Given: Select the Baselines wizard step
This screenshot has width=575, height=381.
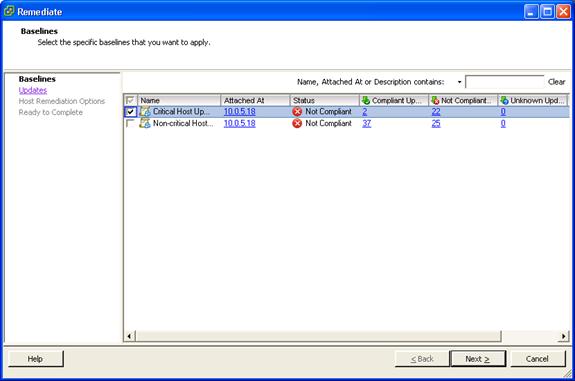Looking at the screenshot, I should (37, 79).
